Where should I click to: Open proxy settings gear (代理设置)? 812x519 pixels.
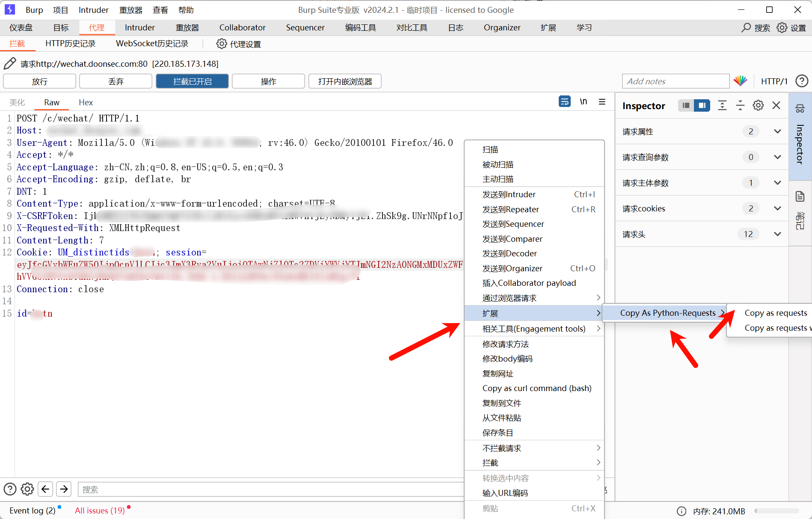click(x=222, y=44)
